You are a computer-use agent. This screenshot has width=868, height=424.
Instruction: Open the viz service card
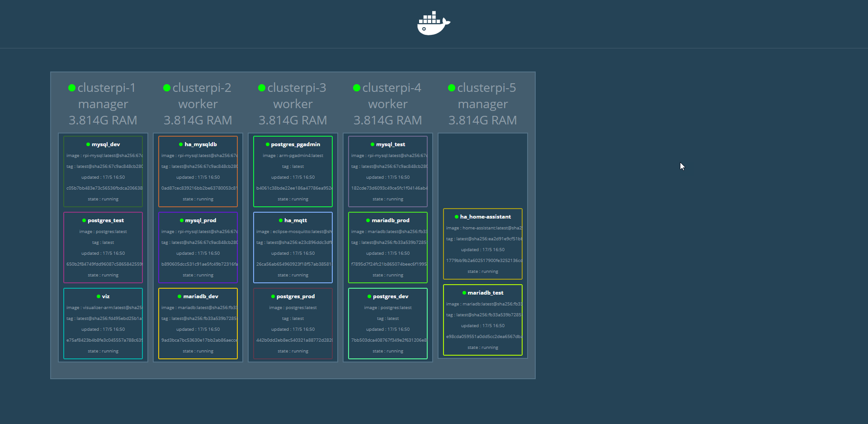103,323
